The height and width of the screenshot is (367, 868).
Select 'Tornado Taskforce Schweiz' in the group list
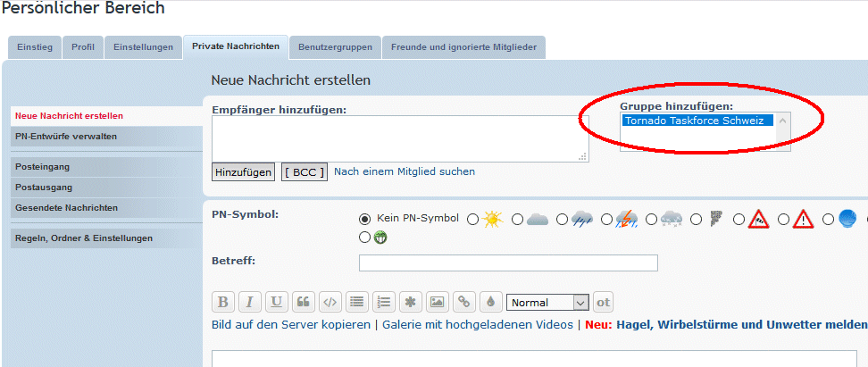pyautogui.click(x=697, y=121)
